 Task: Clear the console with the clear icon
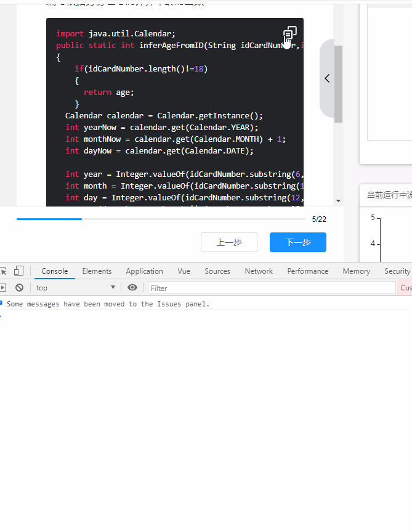[19, 288]
